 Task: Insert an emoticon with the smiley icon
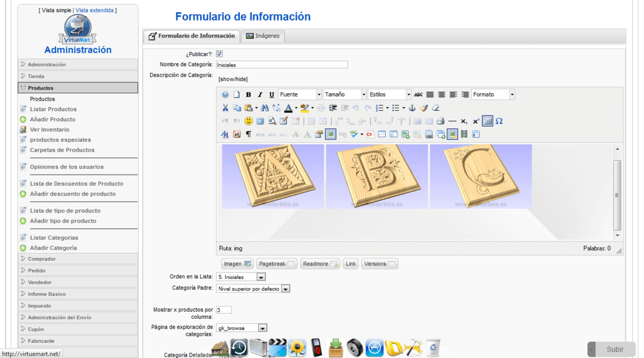(x=248, y=121)
